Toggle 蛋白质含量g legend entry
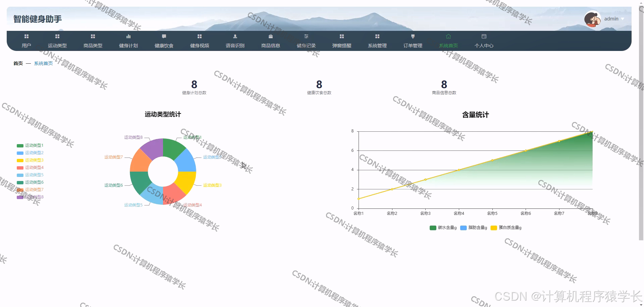The image size is (644, 307). tap(506, 228)
